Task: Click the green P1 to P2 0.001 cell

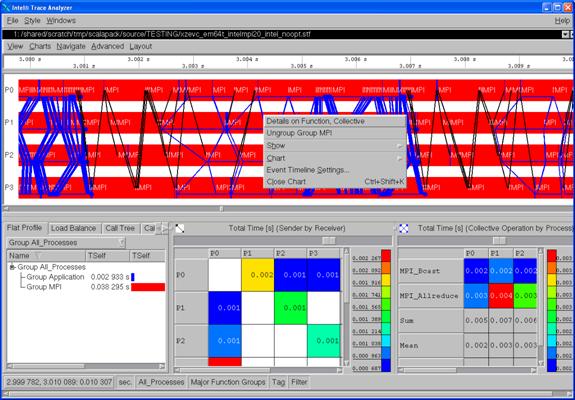Action: pyautogui.click(x=290, y=308)
